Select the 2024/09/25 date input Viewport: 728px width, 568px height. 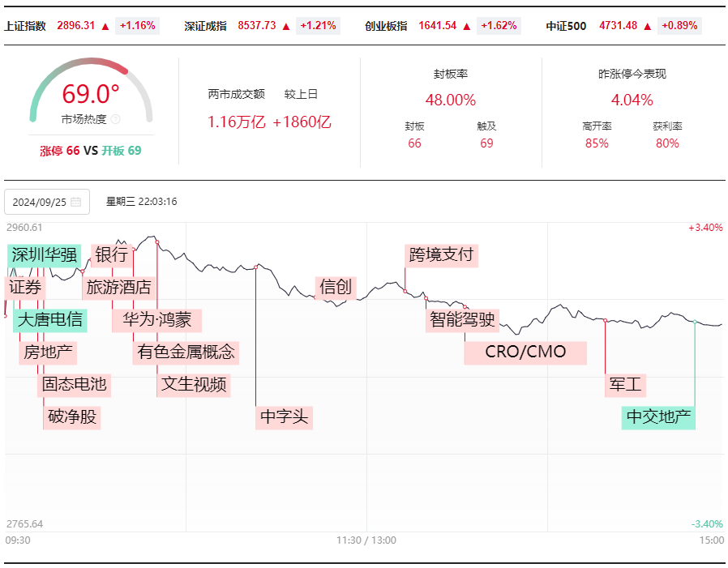47,202
